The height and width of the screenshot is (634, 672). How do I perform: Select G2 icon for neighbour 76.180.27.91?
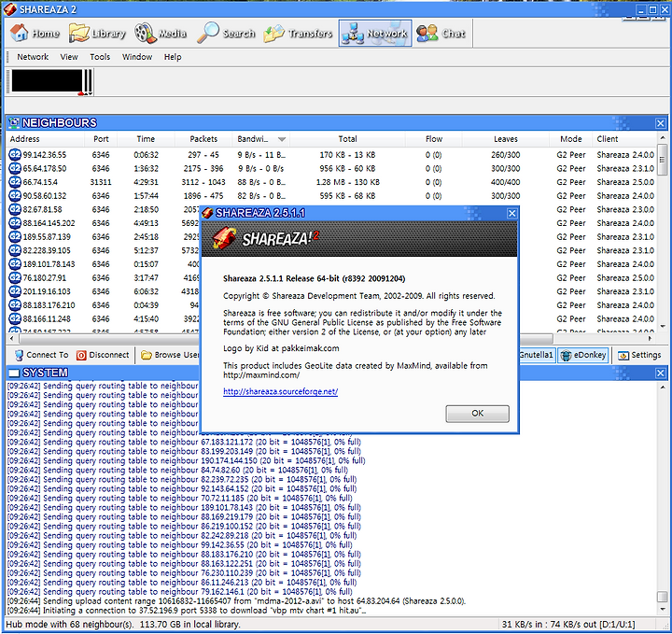click(x=15, y=277)
